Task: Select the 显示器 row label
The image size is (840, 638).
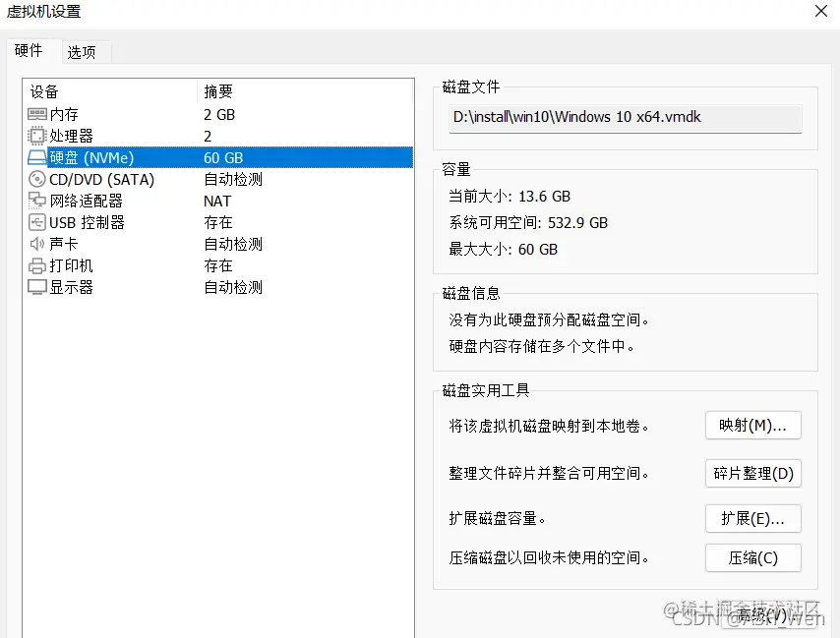Action: pos(71,287)
